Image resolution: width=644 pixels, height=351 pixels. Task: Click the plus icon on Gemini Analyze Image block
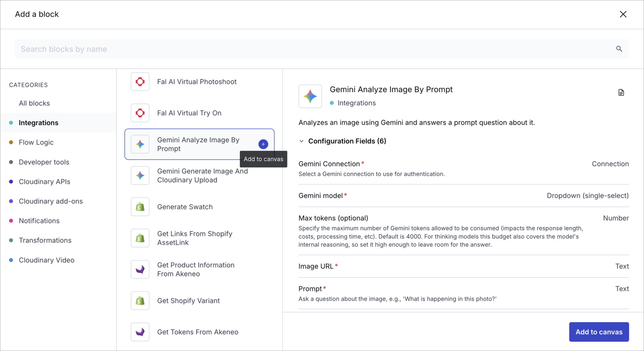[263, 144]
